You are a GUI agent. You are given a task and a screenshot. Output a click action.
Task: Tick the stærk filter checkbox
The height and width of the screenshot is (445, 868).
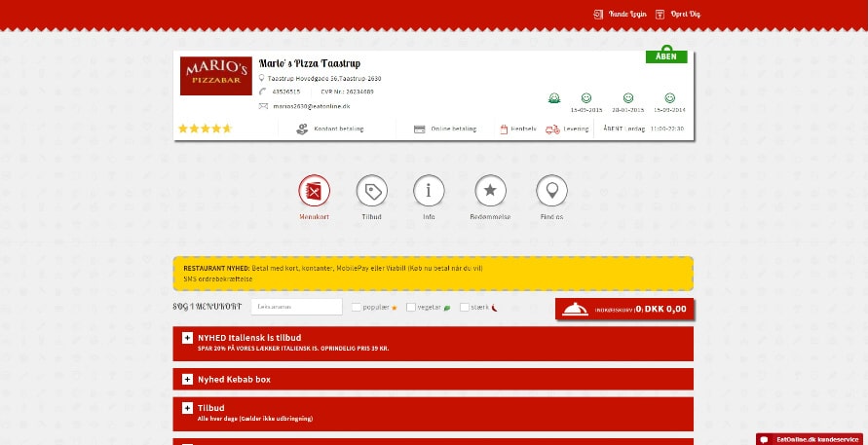tap(465, 307)
